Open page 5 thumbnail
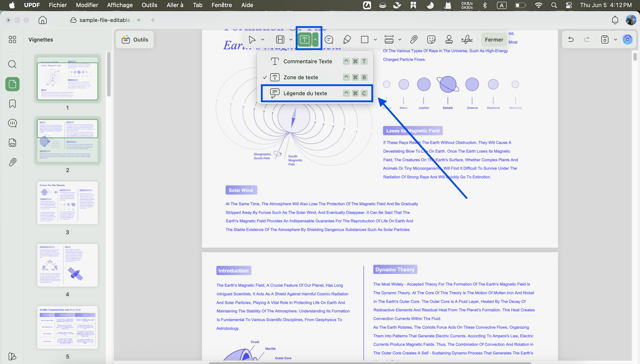This screenshot has width=640, height=364. pos(68,327)
